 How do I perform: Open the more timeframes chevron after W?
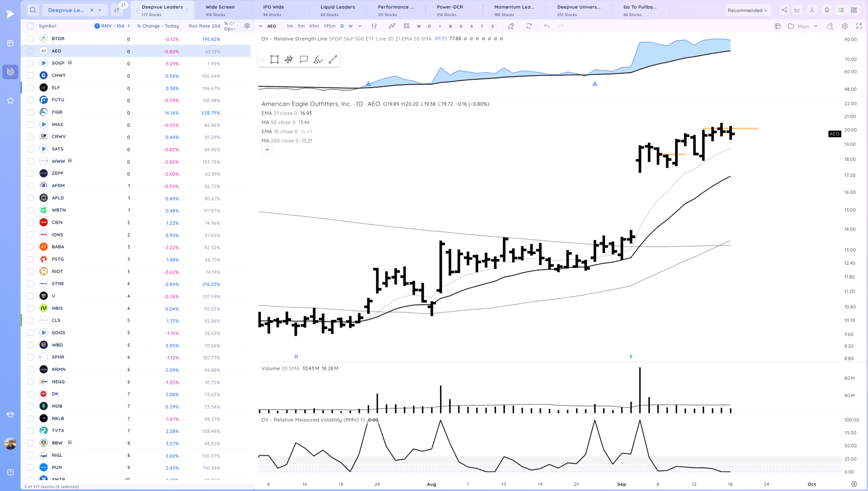360,26
